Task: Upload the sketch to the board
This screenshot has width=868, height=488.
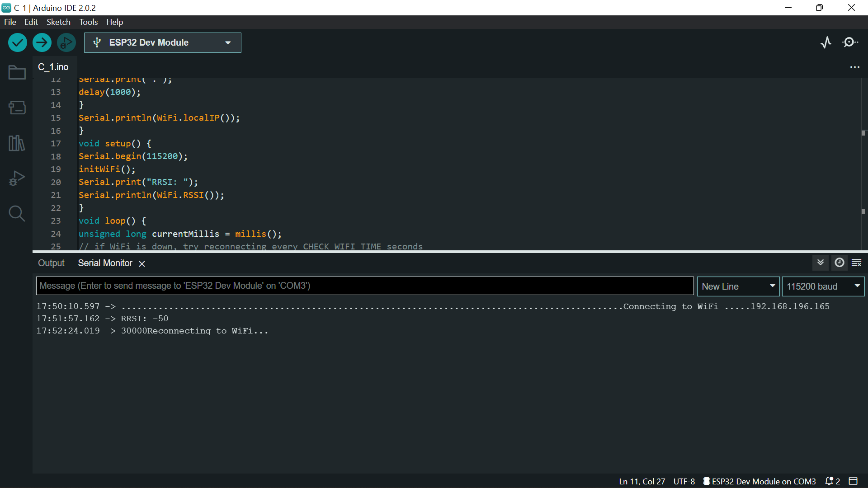Action: (x=42, y=42)
